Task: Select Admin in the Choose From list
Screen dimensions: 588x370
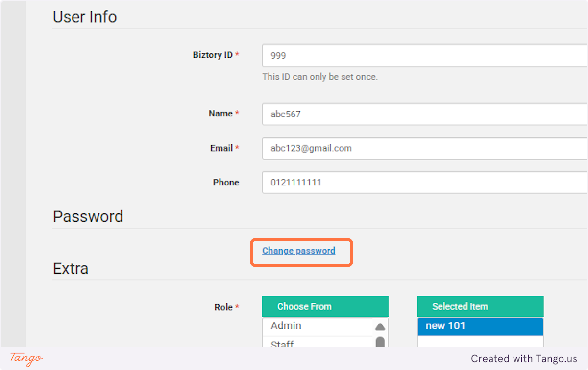Action: pyautogui.click(x=317, y=326)
